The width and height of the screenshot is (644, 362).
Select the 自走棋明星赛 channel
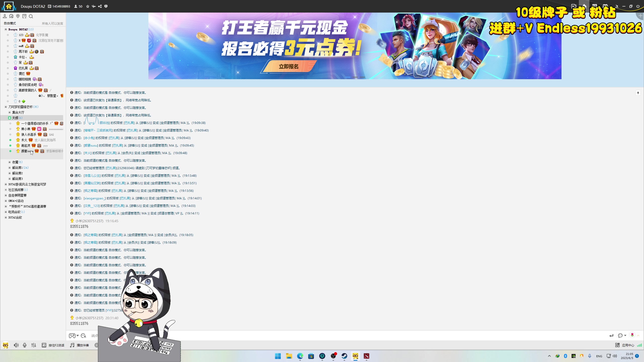point(17,195)
